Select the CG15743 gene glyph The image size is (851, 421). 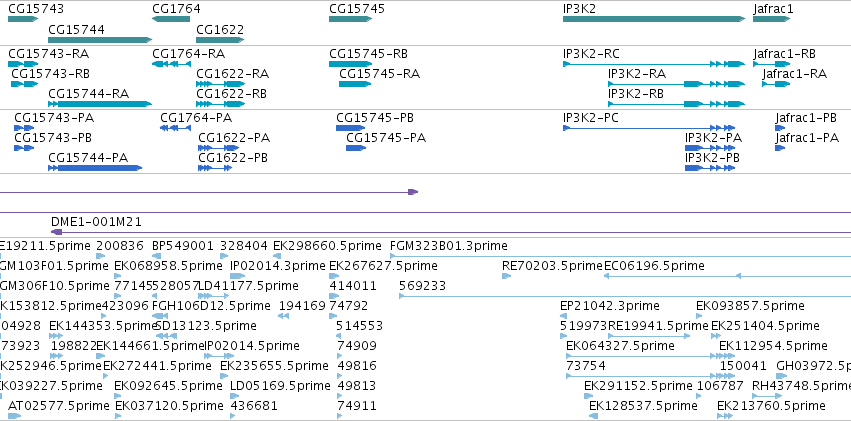point(23,19)
